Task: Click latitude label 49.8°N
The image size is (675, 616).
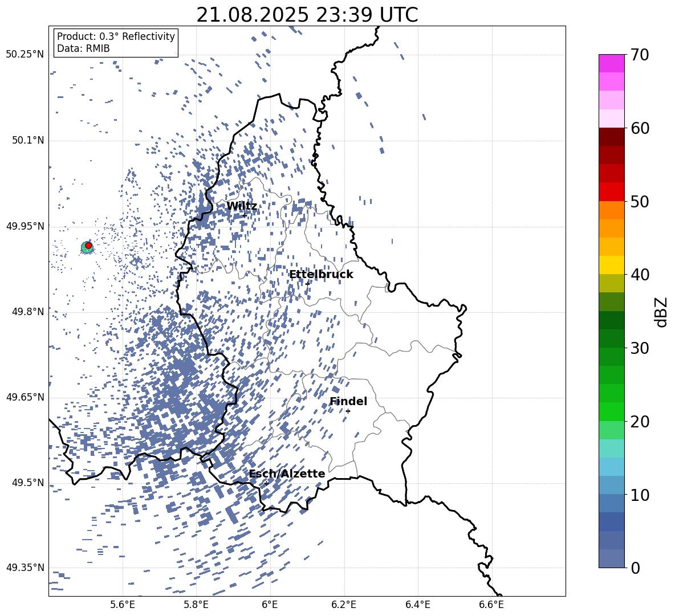Action: [28, 312]
